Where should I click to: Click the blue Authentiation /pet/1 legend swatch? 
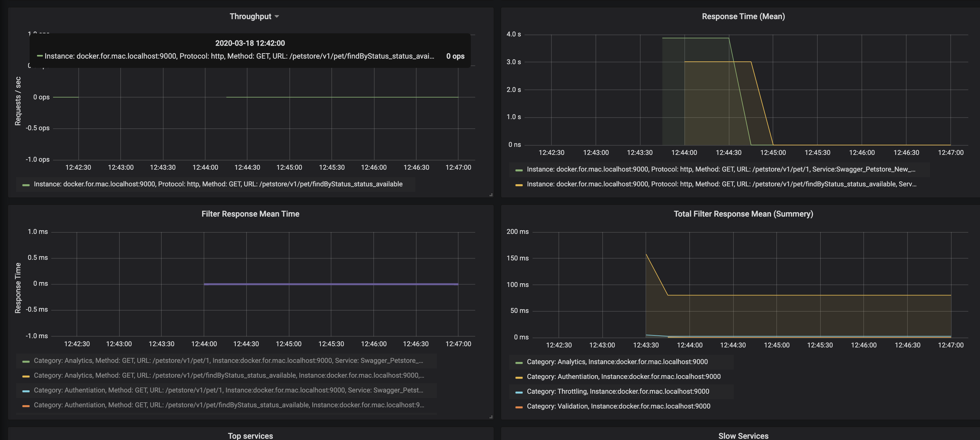coord(26,391)
